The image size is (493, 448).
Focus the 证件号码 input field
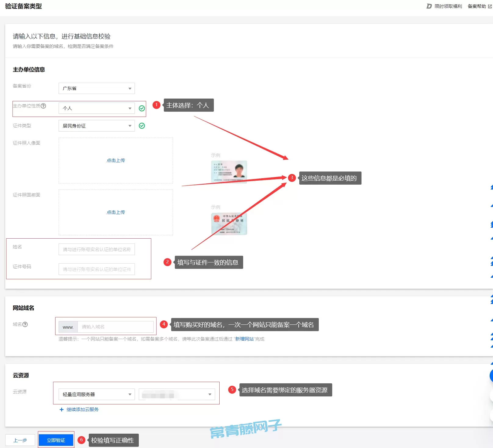point(96,269)
